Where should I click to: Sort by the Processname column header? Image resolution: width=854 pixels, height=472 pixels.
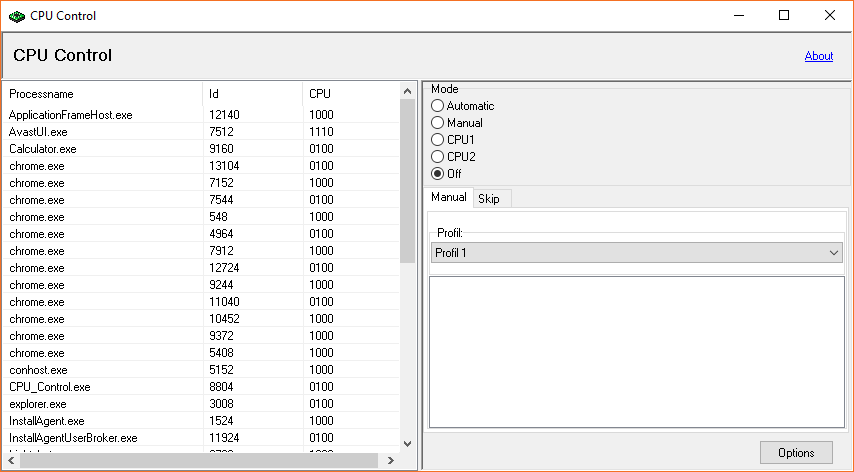pos(100,94)
